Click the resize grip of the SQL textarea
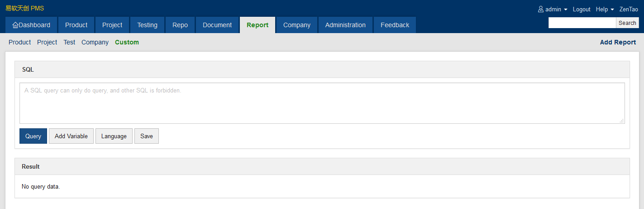Screen dimensions: 644x209 [x=622, y=121]
